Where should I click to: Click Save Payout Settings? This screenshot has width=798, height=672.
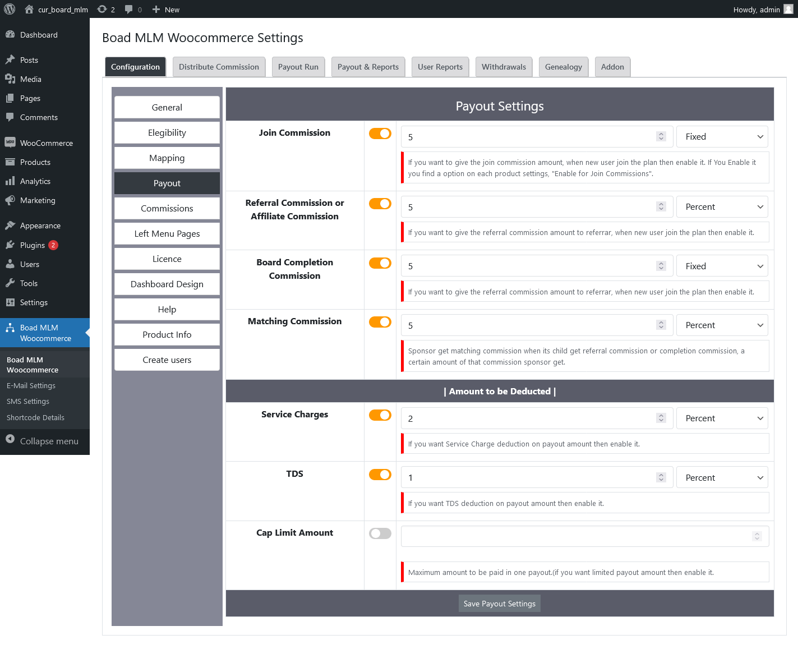pyautogui.click(x=499, y=603)
